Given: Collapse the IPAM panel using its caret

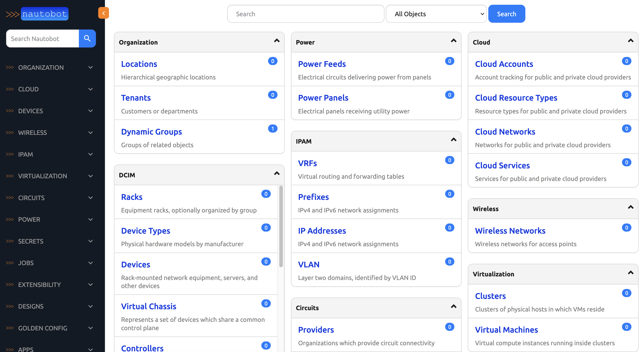Looking at the screenshot, I should click(453, 140).
